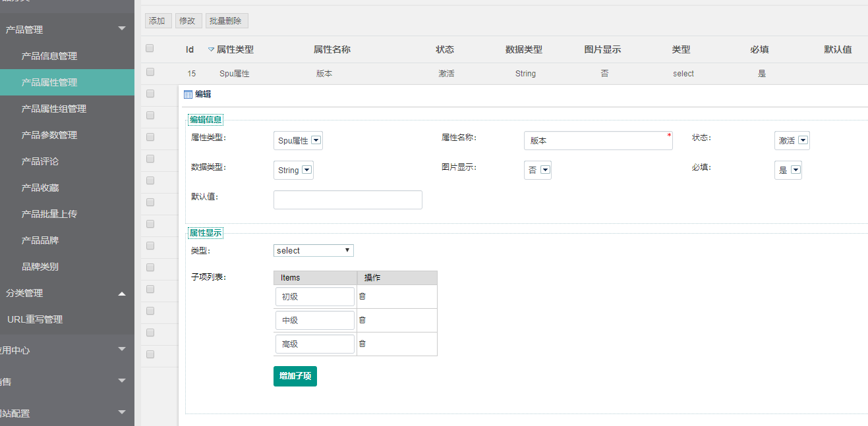Click the 默认值 text input field
Screen dimensions: 868x426
pyautogui.click(x=347, y=200)
